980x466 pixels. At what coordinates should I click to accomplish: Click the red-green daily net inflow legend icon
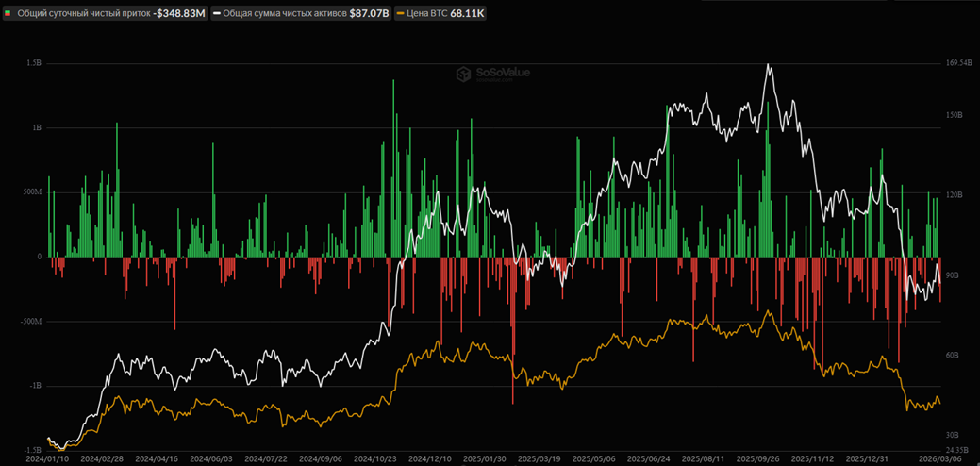click(x=9, y=14)
